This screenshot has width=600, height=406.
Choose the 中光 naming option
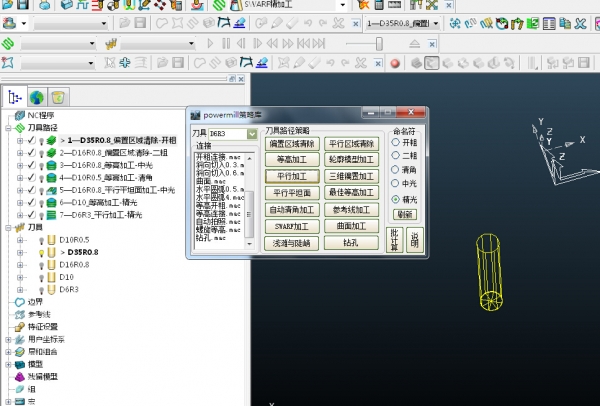396,184
